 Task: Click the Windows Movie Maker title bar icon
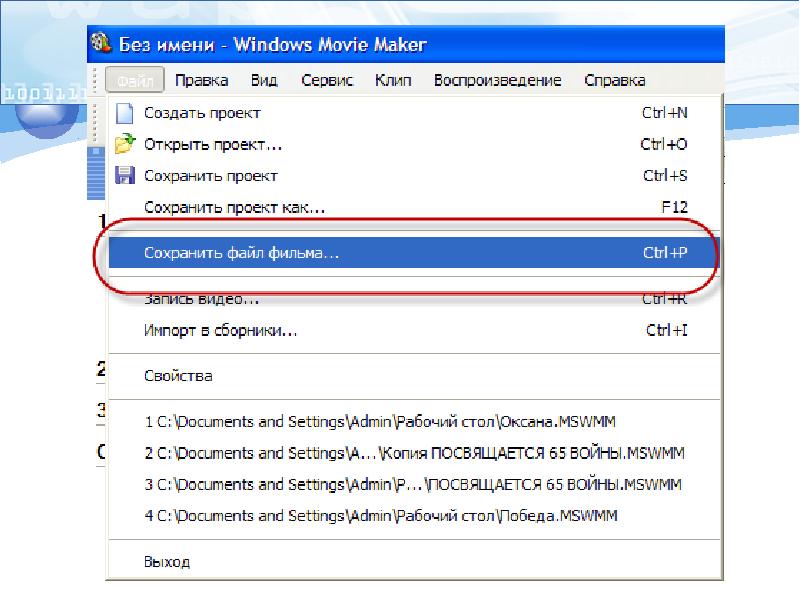tap(101, 44)
